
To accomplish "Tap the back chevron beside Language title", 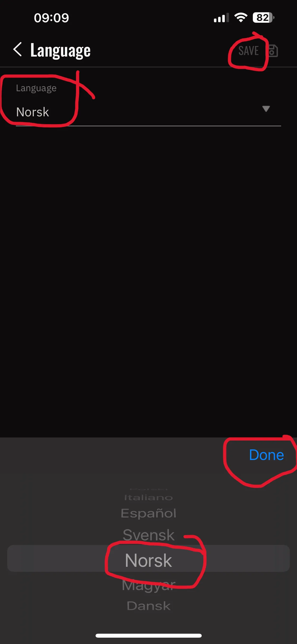I will tap(17, 49).
